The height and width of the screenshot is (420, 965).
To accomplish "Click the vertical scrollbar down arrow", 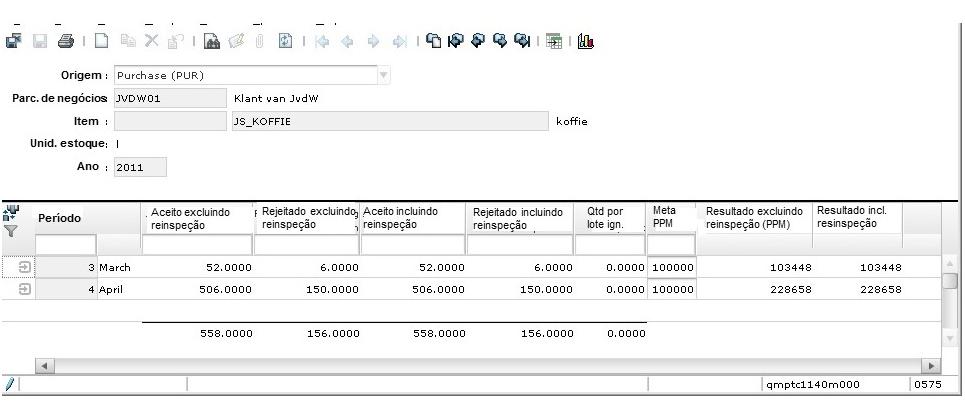I will click(950, 338).
